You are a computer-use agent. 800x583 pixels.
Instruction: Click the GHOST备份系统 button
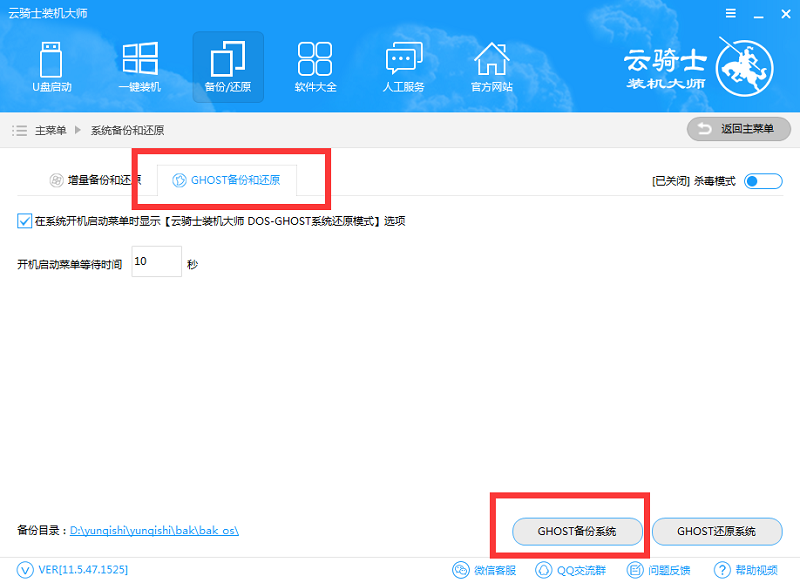tap(577, 531)
